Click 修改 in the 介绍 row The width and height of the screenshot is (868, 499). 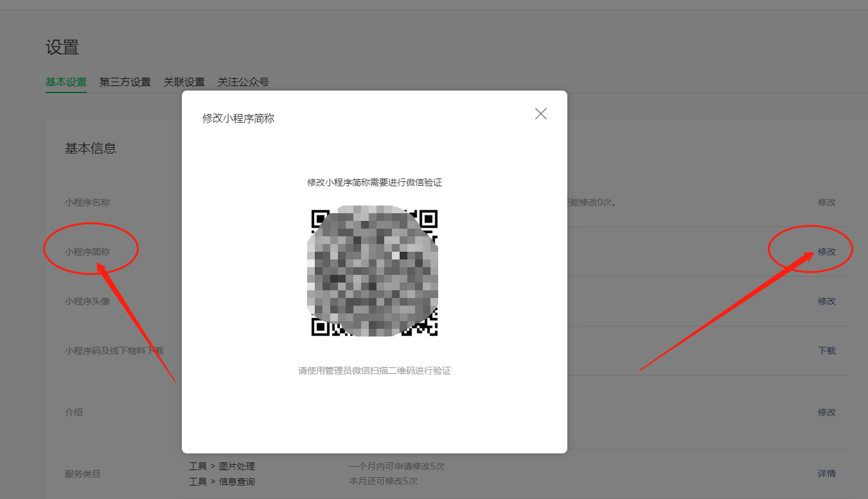[827, 412]
